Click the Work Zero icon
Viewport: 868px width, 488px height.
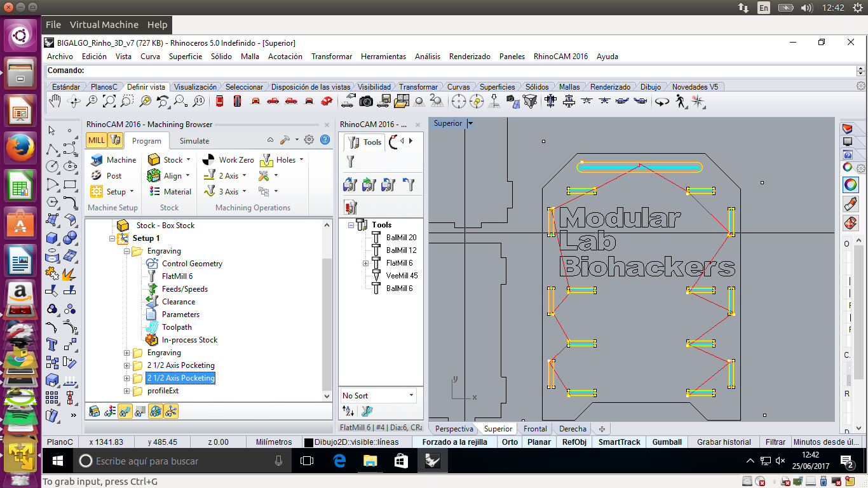click(209, 160)
